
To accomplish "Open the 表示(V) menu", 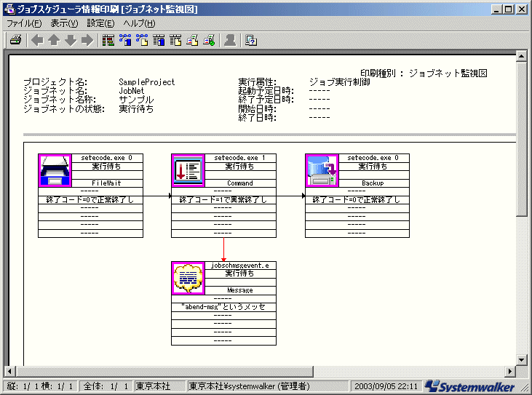I will 64,23.
